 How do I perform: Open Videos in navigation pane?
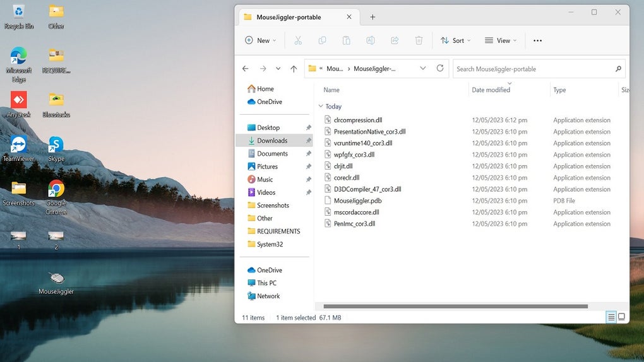coord(261,192)
